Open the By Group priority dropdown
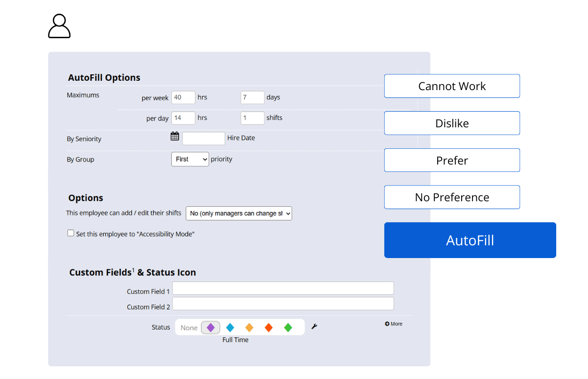The width and height of the screenshot is (588, 379). pyautogui.click(x=190, y=159)
